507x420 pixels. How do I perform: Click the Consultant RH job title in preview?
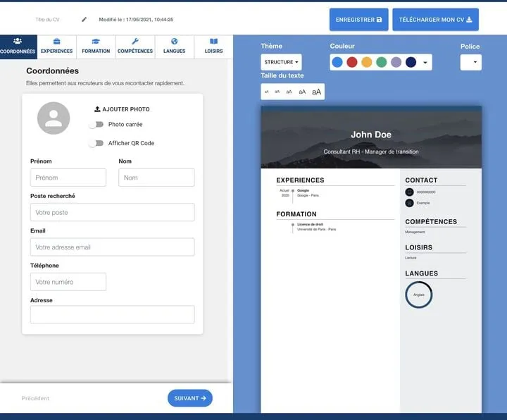pos(371,152)
